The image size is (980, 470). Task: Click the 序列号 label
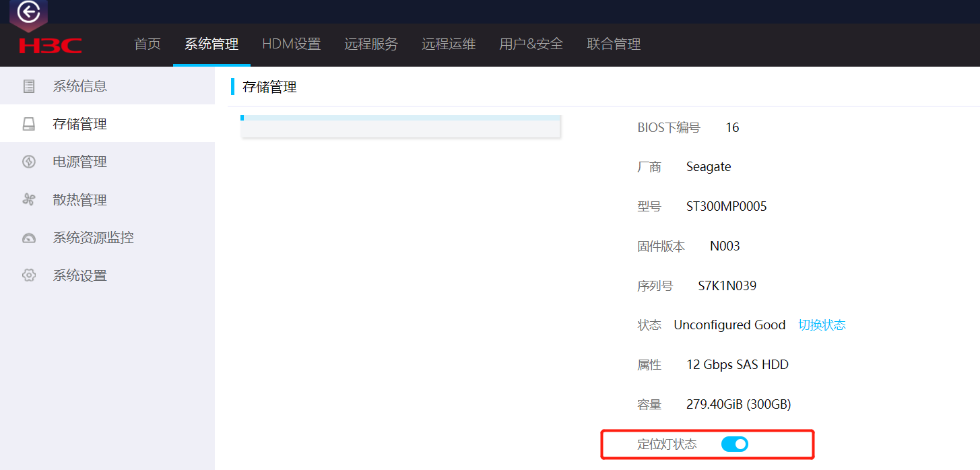point(655,286)
